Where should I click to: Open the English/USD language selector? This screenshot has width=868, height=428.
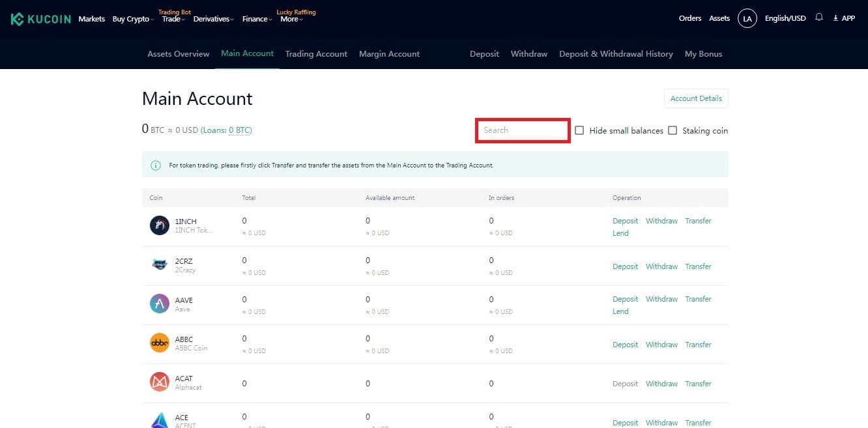pyautogui.click(x=785, y=18)
